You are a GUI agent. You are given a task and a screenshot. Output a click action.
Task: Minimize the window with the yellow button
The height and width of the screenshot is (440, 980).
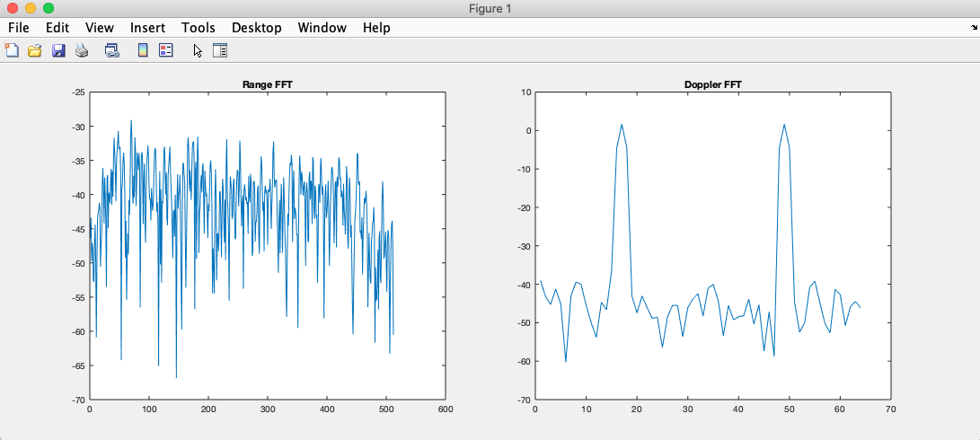coord(30,8)
